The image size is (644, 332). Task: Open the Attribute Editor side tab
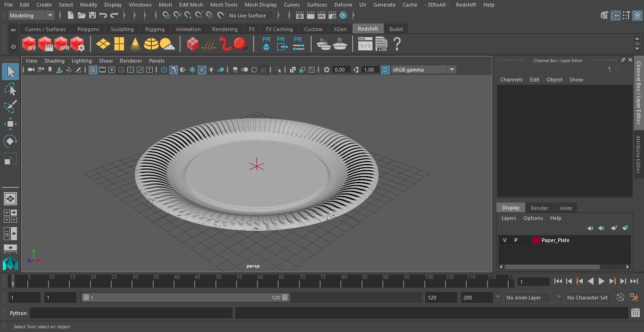(x=638, y=154)
